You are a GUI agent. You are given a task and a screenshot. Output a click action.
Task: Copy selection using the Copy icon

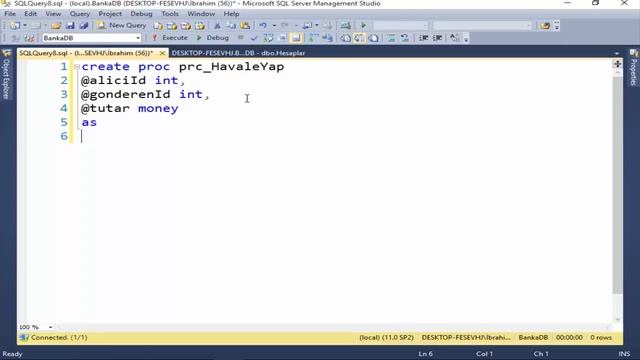(231, 25)
